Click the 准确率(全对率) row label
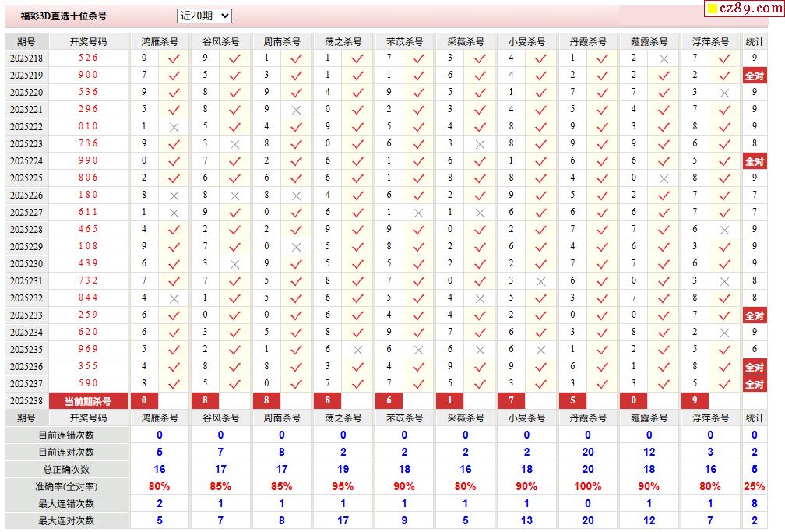 pos(67,487)
